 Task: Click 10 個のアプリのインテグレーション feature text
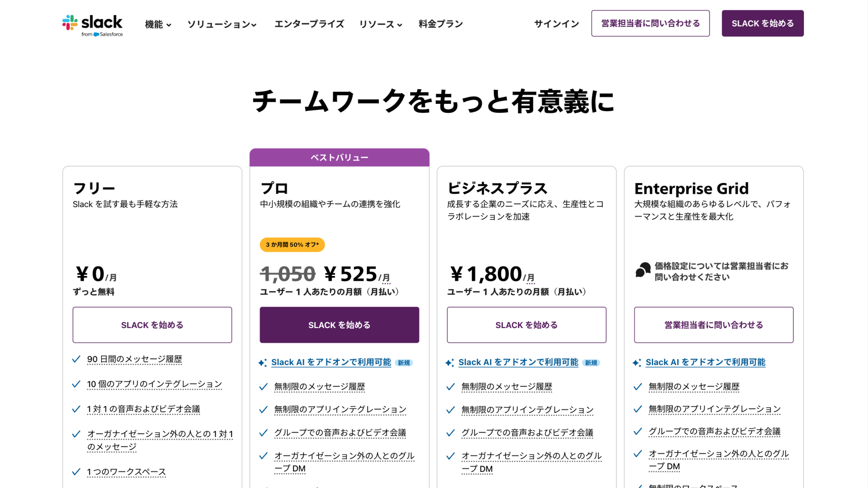[x=154, y=384]
